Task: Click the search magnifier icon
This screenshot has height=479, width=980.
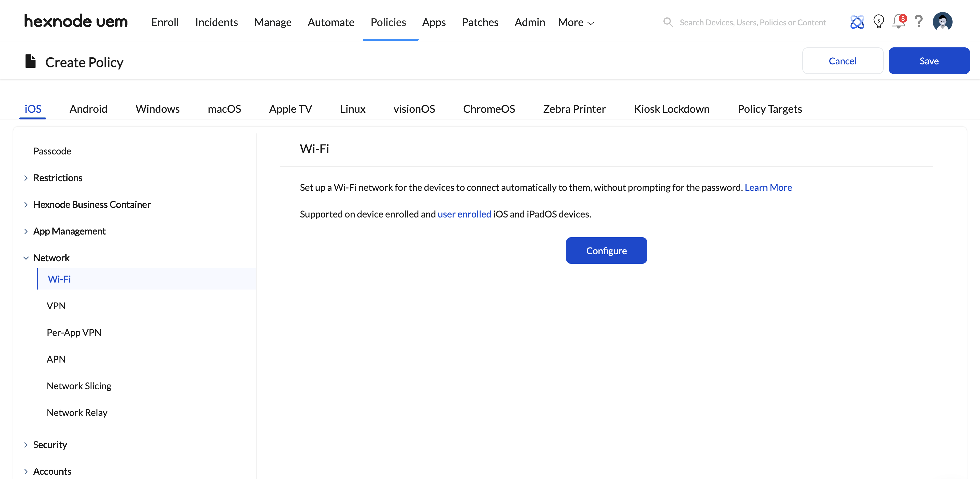Action: 668,22
